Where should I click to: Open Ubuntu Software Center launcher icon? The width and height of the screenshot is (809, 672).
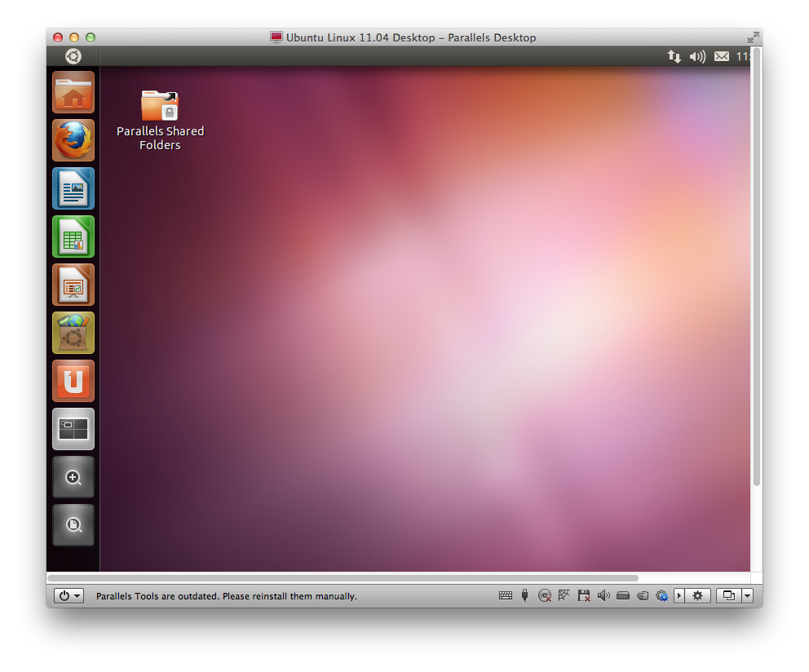coord(73,333)
